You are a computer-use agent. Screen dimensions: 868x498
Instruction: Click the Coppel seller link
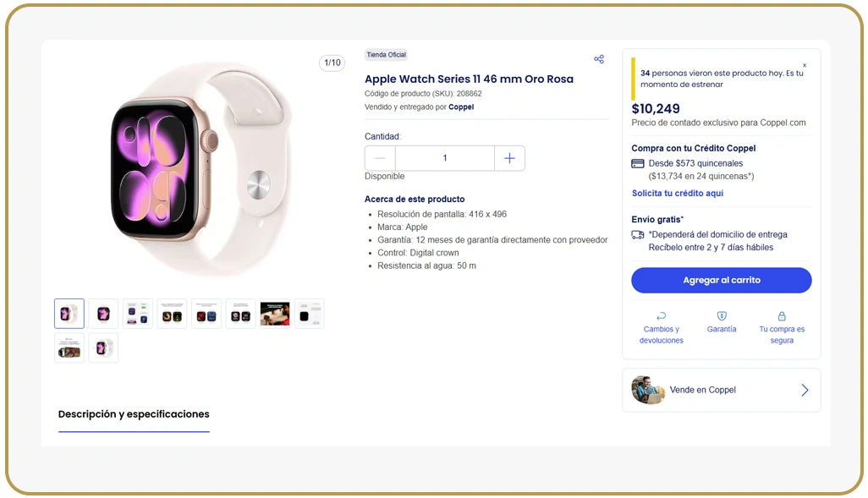click(461, 107)
